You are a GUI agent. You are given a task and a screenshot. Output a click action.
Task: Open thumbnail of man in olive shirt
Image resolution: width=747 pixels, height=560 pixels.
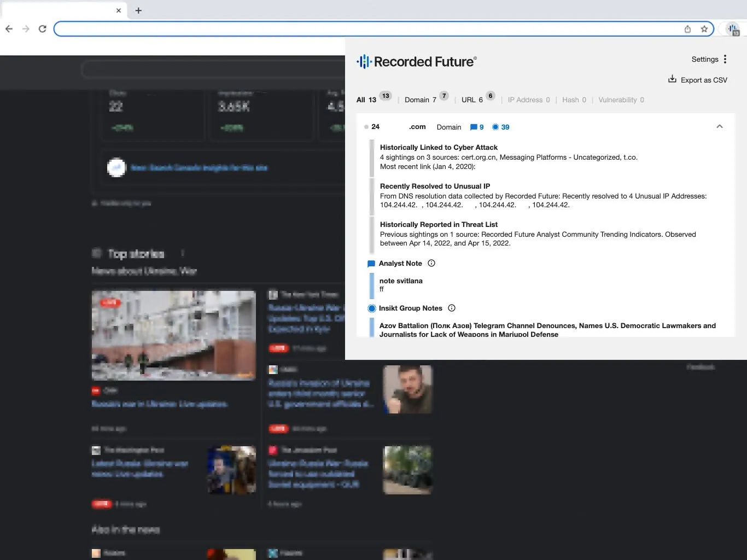pyautogui.click(x=407, y=389)
